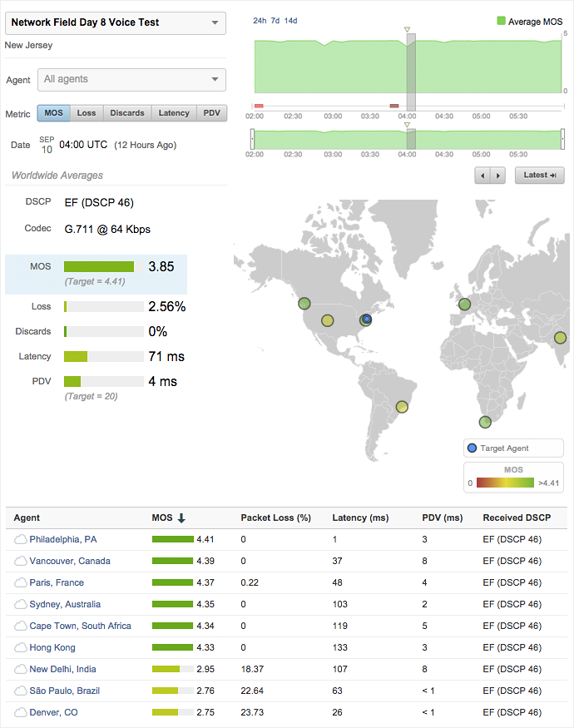Step to previous time interval arrow
This screenshot has width=574, height=728.
pos(482,176)
